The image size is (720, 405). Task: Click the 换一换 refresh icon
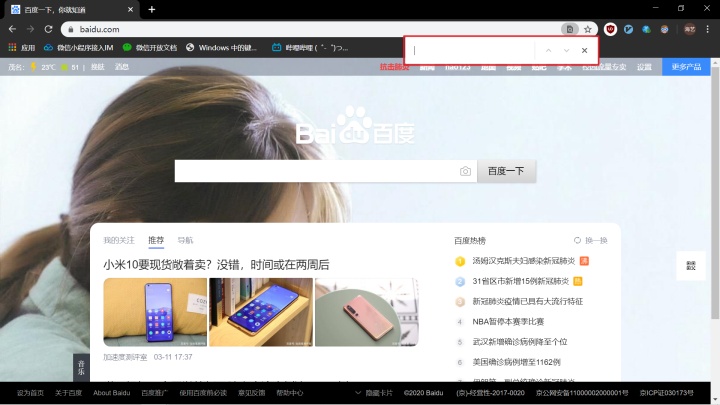click(577, 240)
